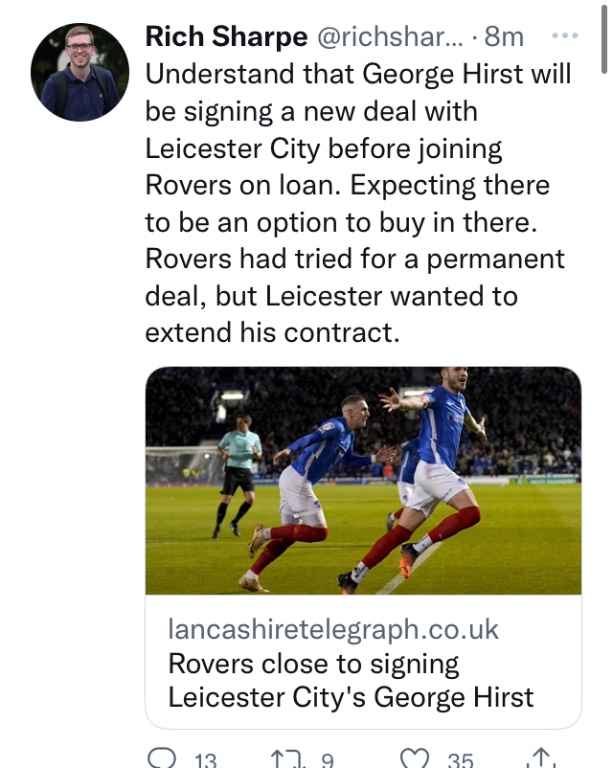Click the 'extend his contract.' tweet line
Image resolution: width=613 pixels, height=768 pixels.
point(272,332)
